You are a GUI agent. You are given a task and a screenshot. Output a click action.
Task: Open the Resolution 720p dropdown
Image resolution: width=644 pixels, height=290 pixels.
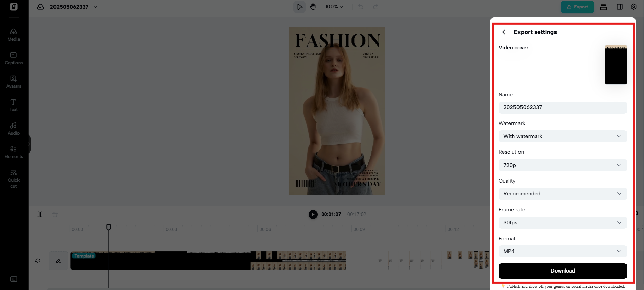[563, 165]
